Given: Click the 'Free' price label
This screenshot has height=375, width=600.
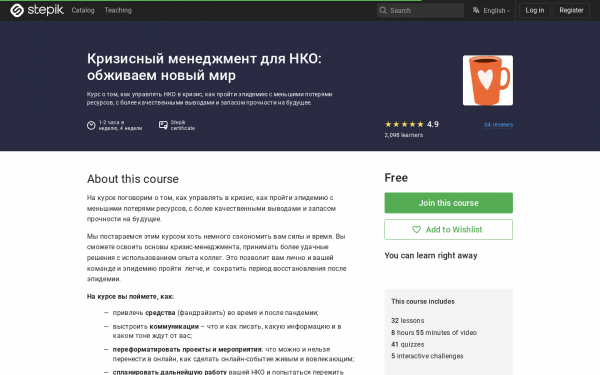Looking at the screenshot, I should (396, 178).
